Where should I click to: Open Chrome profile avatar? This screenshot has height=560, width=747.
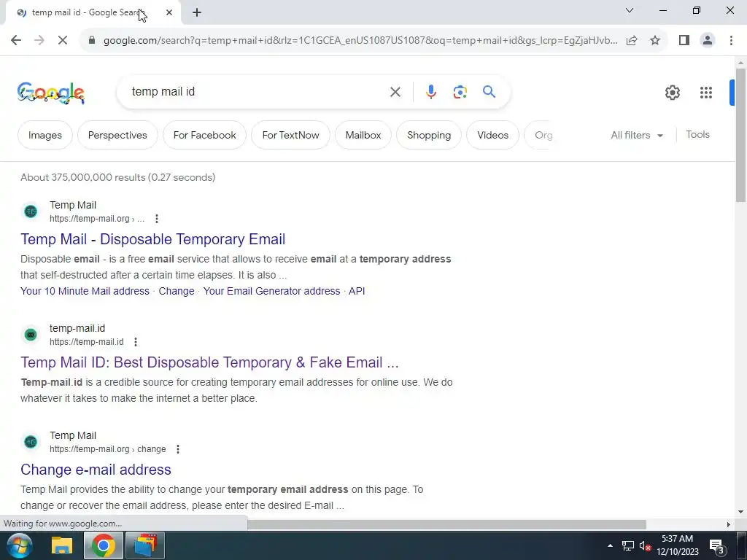708,41
